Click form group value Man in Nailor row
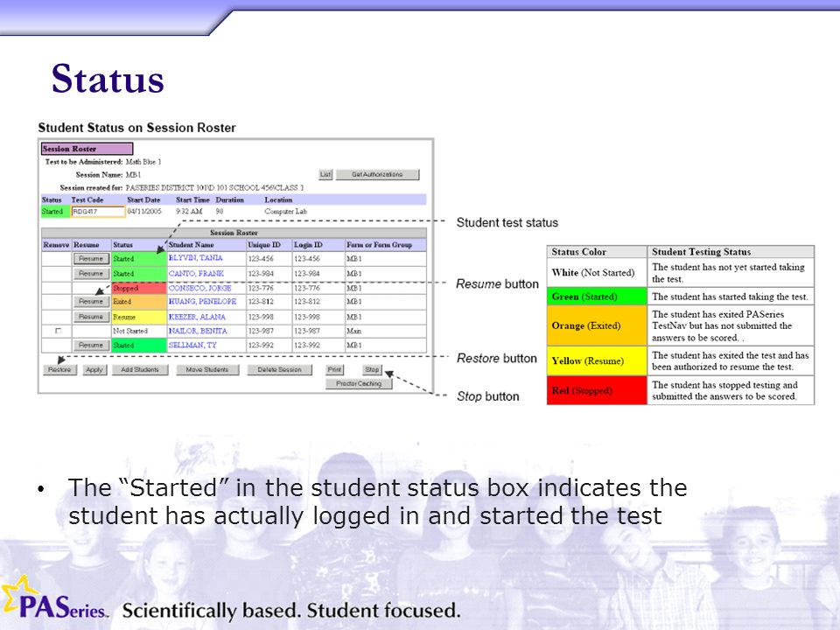Viewport: 840px width, 630px height. pos(353,331)
